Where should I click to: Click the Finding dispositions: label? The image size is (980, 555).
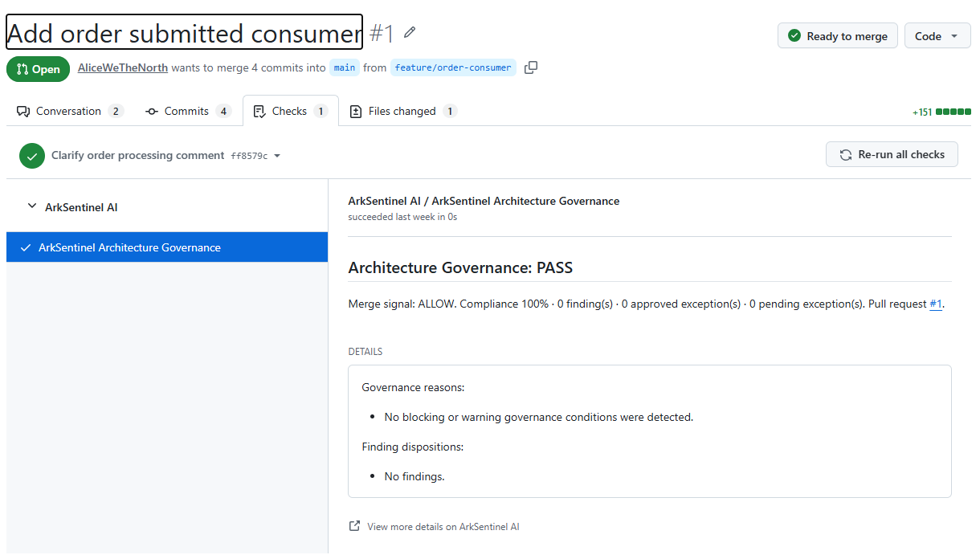pos(413,447)
